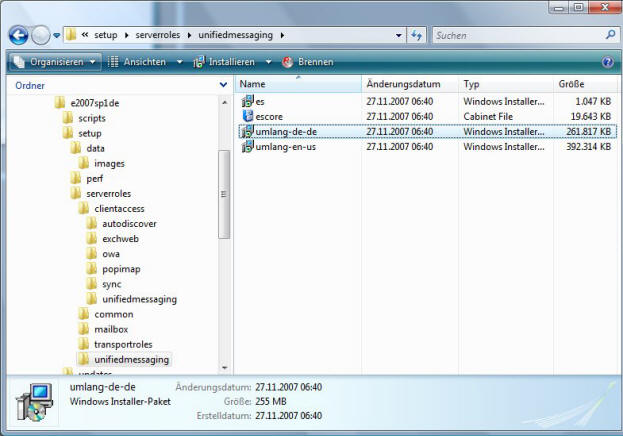Click the sync folder icon

[x=92, y=284]
